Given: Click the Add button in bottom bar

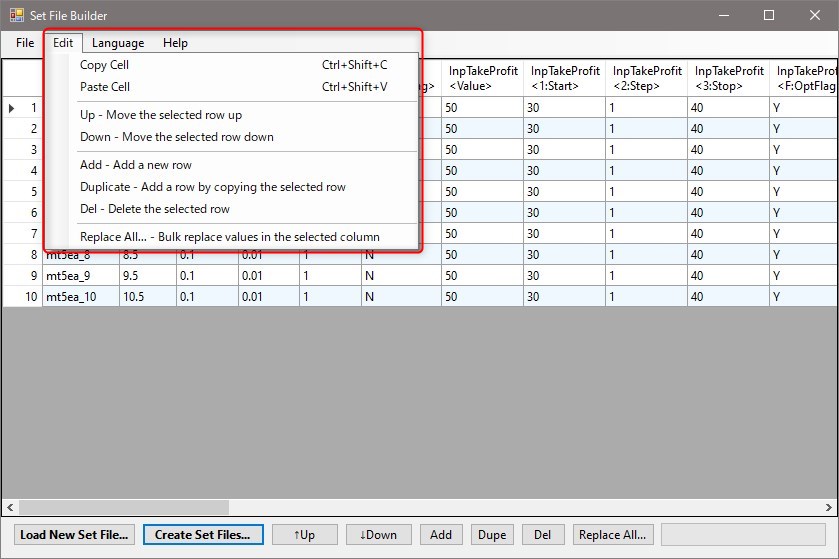Looking at the screenshot, I should [441, 534].
